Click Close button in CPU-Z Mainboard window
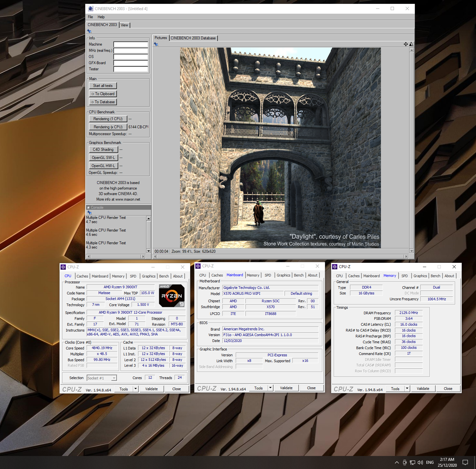Viewport: 476px width, 469px height. pyautogui.click(x=311, y=388)
